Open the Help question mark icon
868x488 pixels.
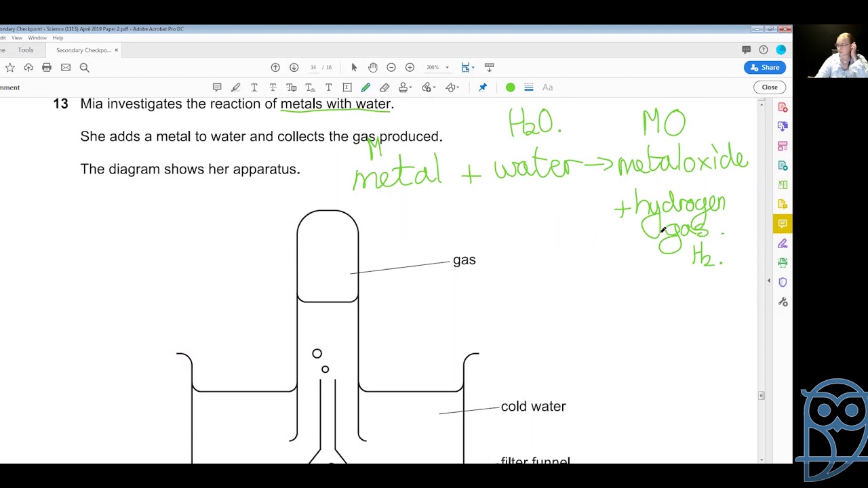click(764, 49)
